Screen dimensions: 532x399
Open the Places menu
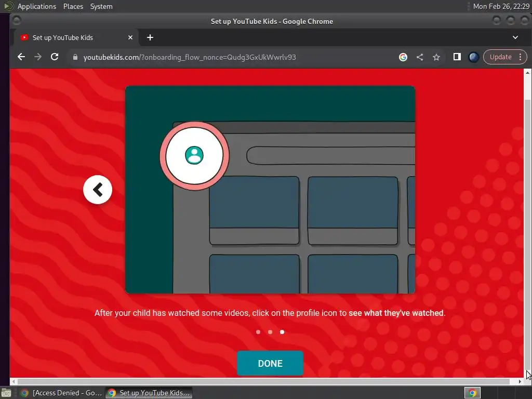[x=73, y=6]
